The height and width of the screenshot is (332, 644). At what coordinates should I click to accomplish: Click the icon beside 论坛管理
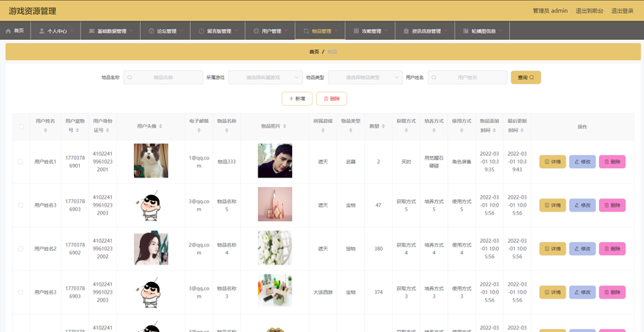[151, 30]
